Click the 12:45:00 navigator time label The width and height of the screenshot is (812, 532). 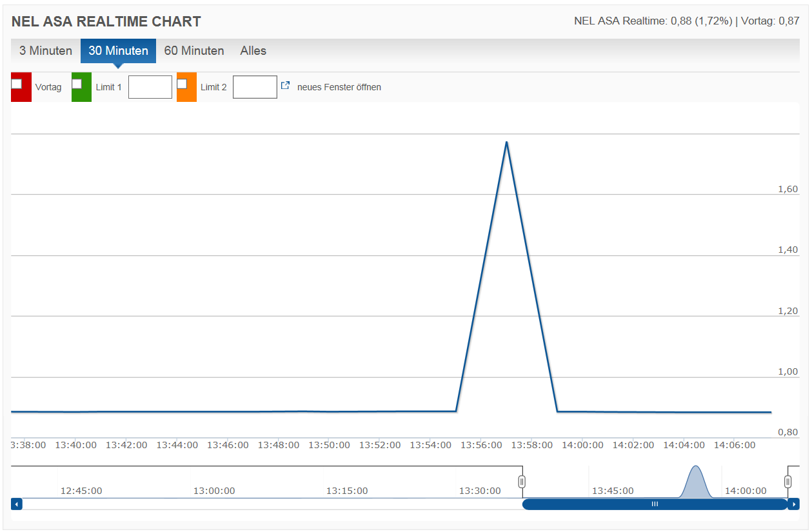click(81, 491)
